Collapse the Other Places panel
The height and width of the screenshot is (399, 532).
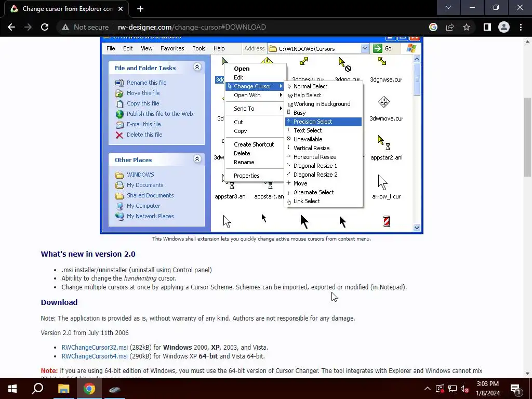[197, 159]
